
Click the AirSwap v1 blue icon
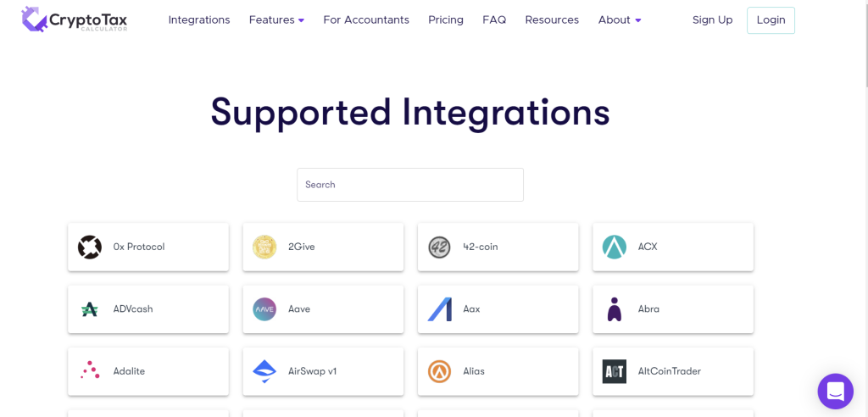(x=264, y=371)
